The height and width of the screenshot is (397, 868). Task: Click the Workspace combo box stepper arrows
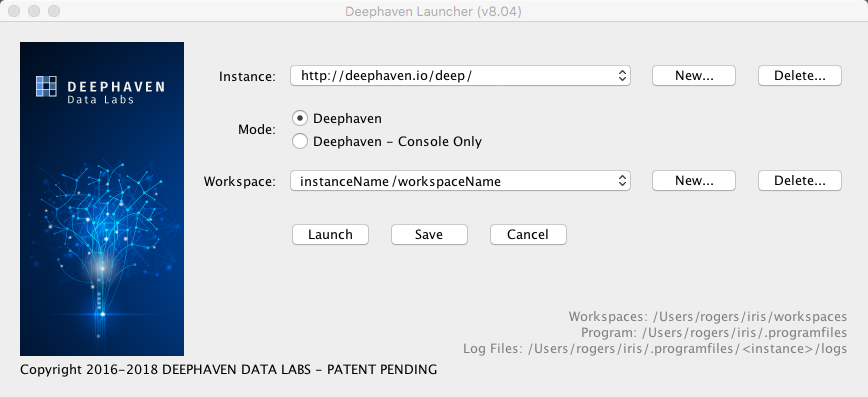click(622, 181)
